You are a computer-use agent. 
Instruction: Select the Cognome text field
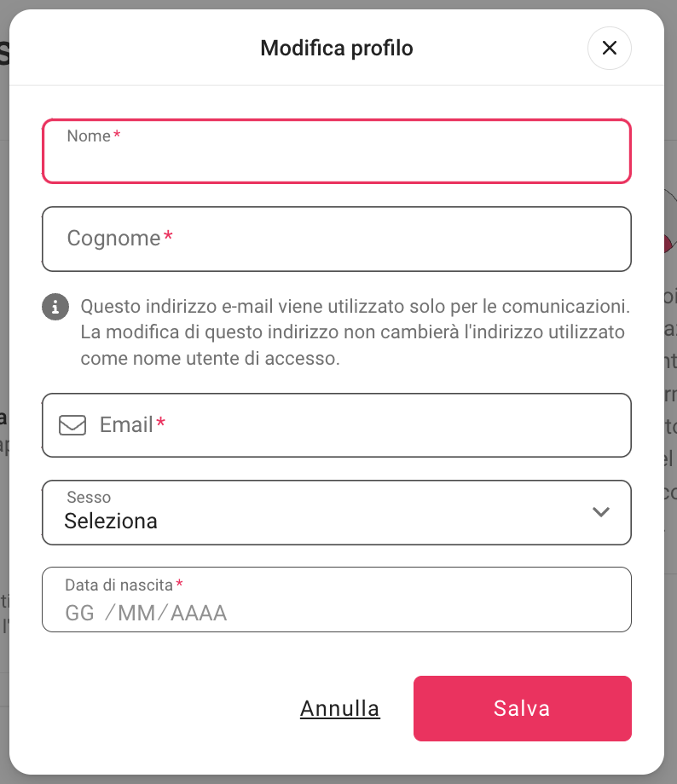coord(337,239)
